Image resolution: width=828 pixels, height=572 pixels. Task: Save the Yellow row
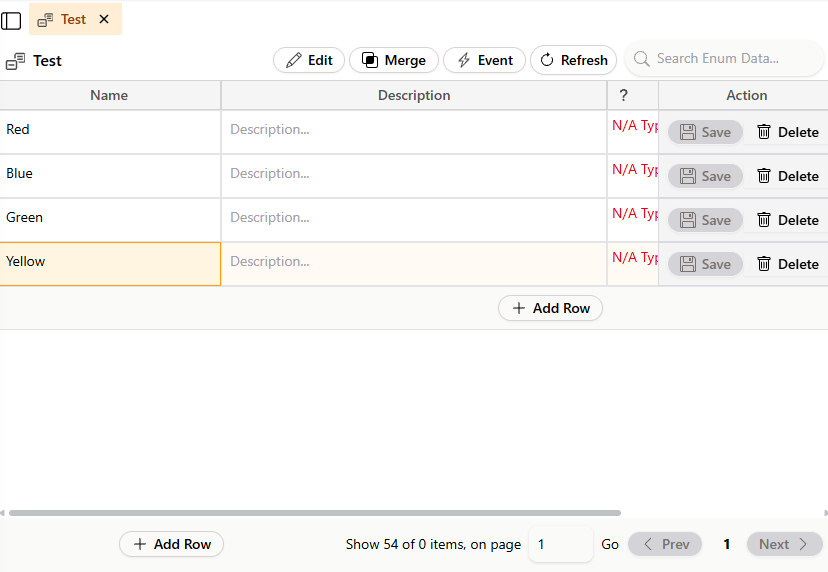pyautogui.click(x=705, y=264)
